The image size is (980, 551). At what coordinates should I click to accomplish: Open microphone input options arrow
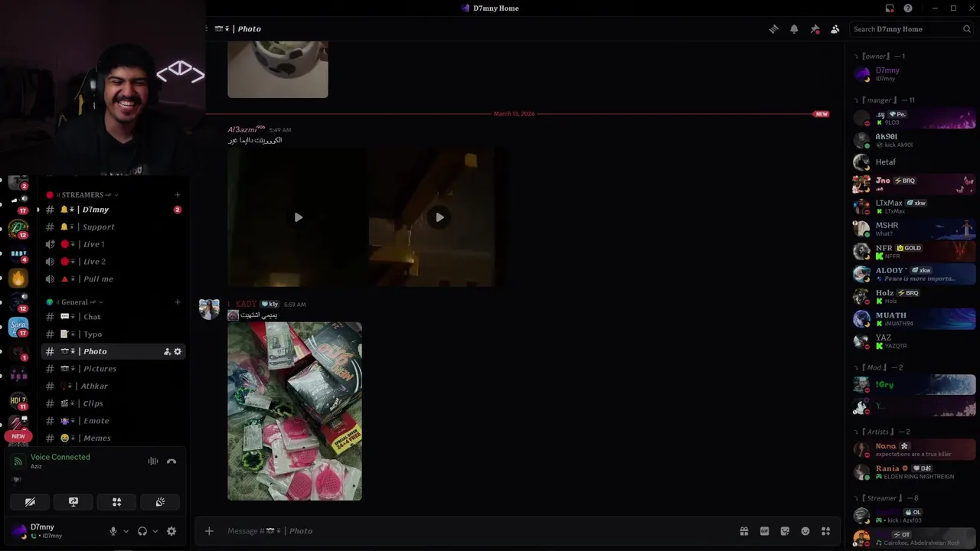click(x=126, y=531)
